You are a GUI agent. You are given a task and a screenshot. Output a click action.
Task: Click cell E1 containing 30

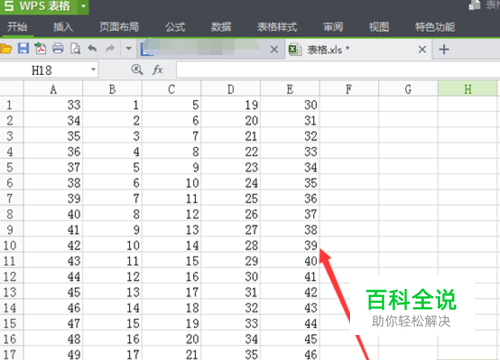pyautogui.click(x=290, y=105)
